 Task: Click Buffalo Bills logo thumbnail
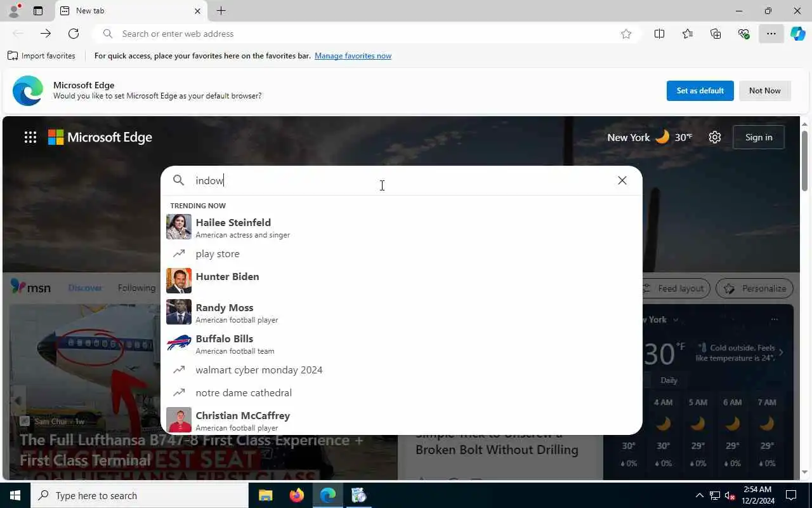click(179, 343)
